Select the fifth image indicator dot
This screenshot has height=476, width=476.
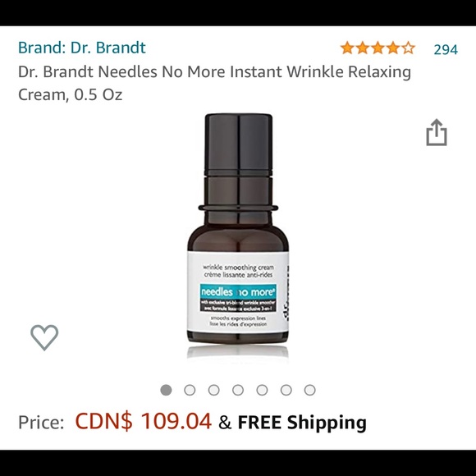click(x=262, y=390)
